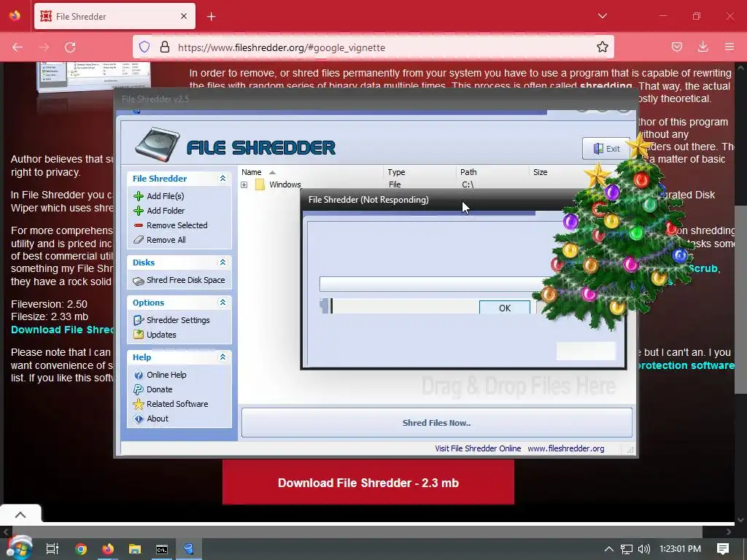Collapse the Disks sidebar section
747x560 pixels.
[x=222, y=262]
